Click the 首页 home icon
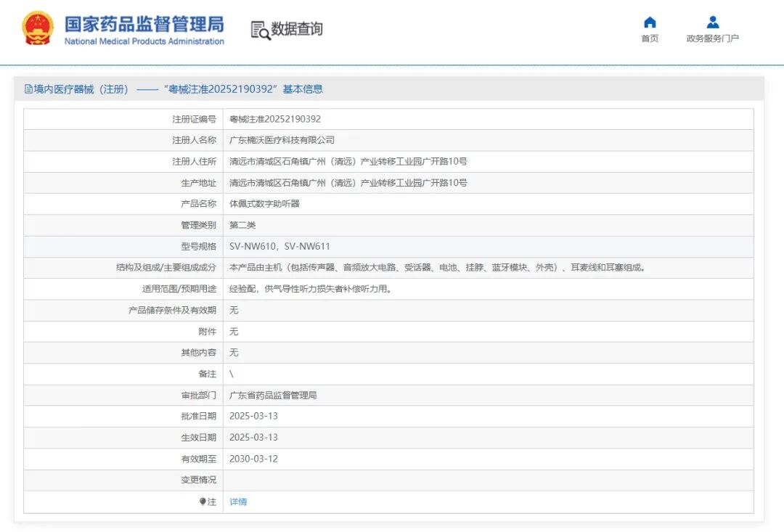784x532 pixels. point(649,22)
